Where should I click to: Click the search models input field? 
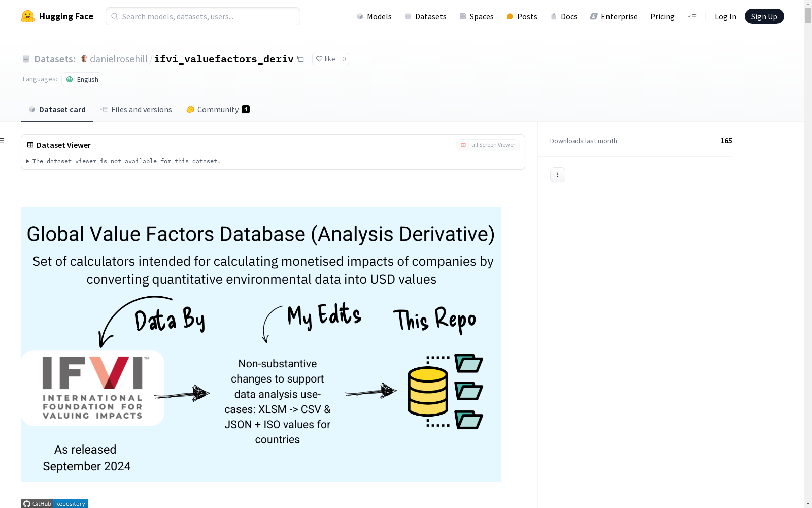pos(203,16)
